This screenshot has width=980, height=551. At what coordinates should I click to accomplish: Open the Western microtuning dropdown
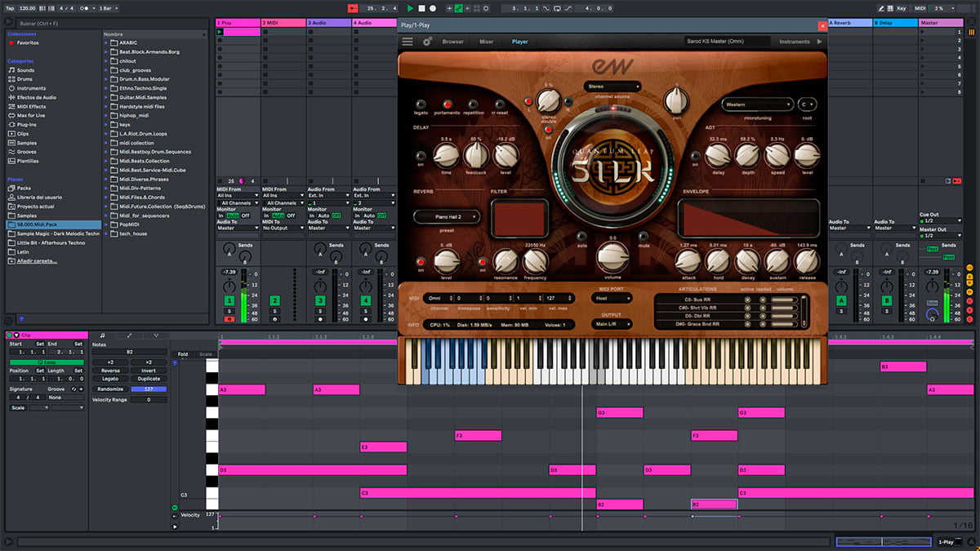[757, 104]
